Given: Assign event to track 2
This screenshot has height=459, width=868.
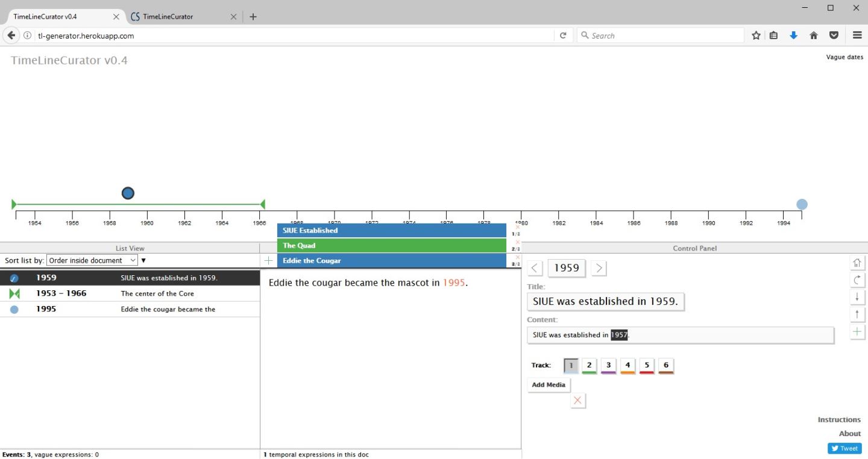Looking at the screenshot, I should pos(589,366).
